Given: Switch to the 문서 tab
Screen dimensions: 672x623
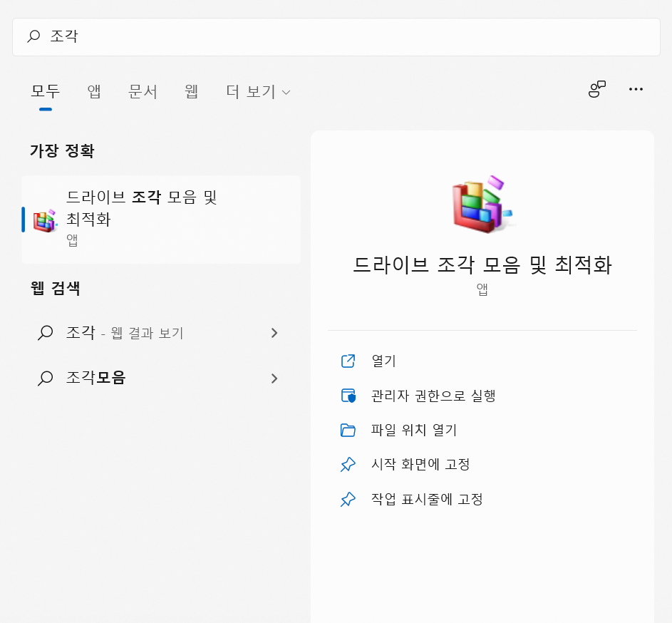Looking at the screenshot, I should (143, 91).
